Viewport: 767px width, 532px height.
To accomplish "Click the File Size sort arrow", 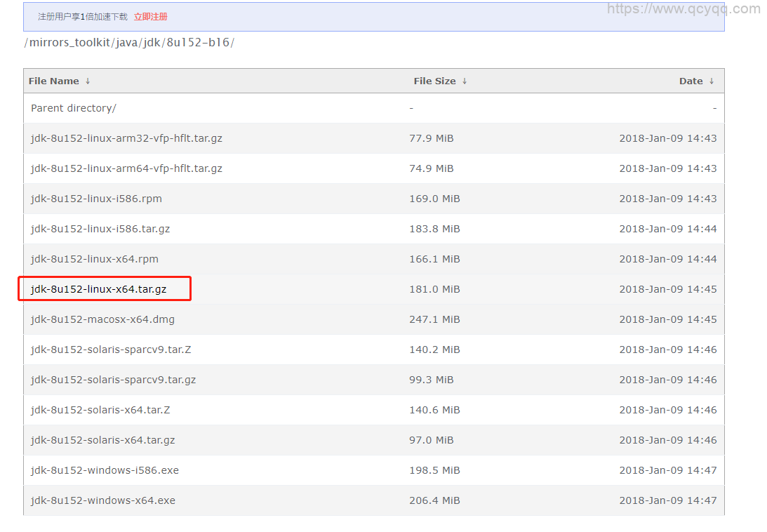I will [x=465, y=81].
